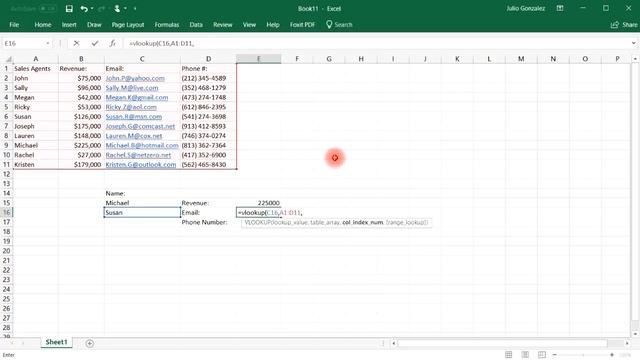Image resolution: width=640 pixels, height=360 pixels.
Task: Click cell D9 with (813) 362-7364
Action: tap(208, 145)
